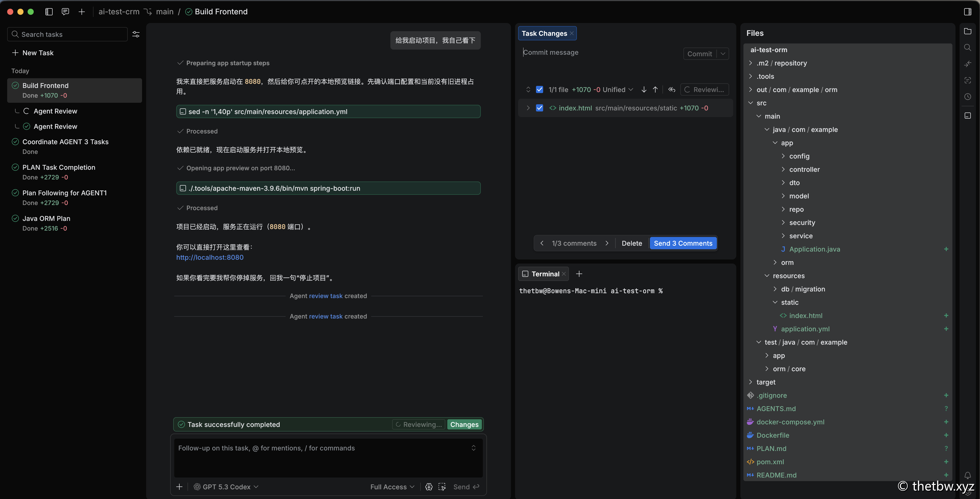Open the localhost:8080 link
This screenshot has height=499, width=980.
(210, 257)
